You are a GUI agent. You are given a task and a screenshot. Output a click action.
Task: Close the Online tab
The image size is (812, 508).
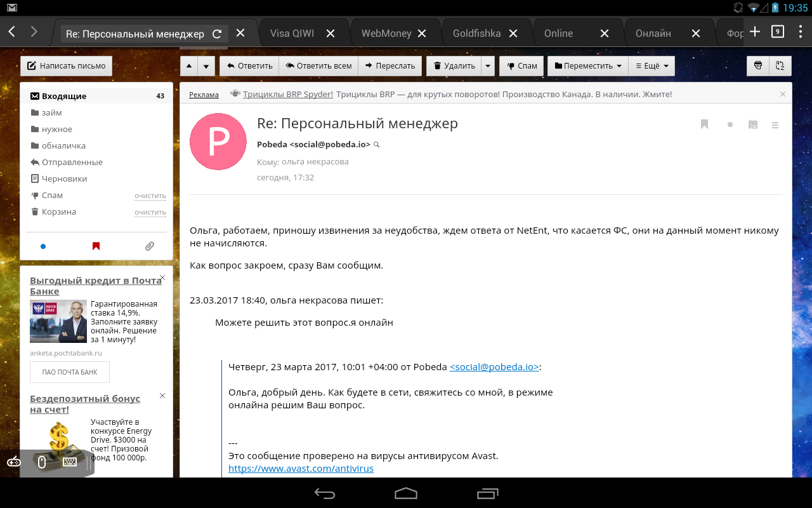point(605,34)
